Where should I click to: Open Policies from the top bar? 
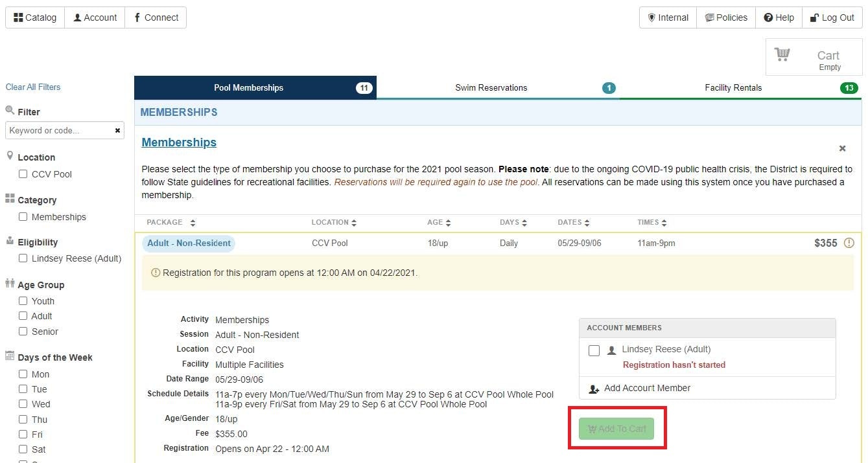point(726,17)
